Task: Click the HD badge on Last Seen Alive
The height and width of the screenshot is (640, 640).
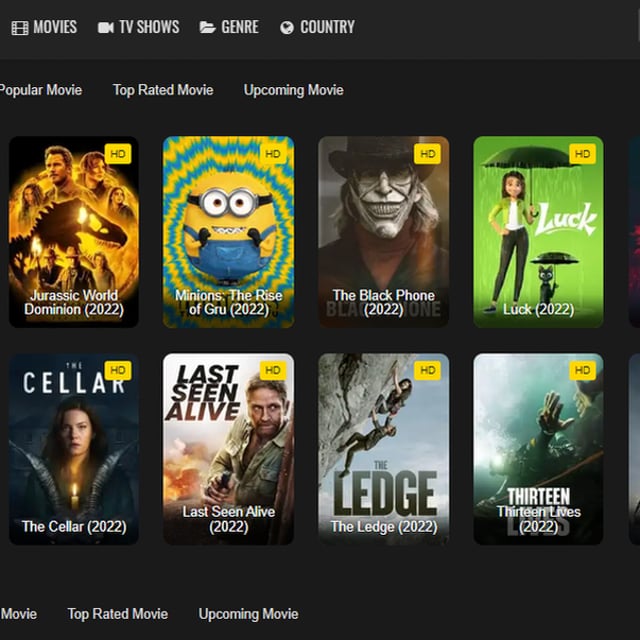Action: pyautogui.click(x=273, y=370)
